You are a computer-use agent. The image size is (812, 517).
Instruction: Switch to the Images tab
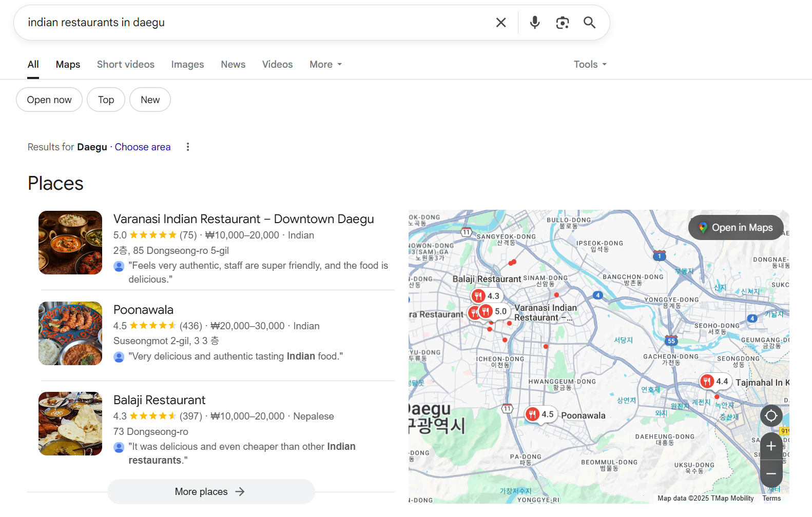(x=187, y=65)
